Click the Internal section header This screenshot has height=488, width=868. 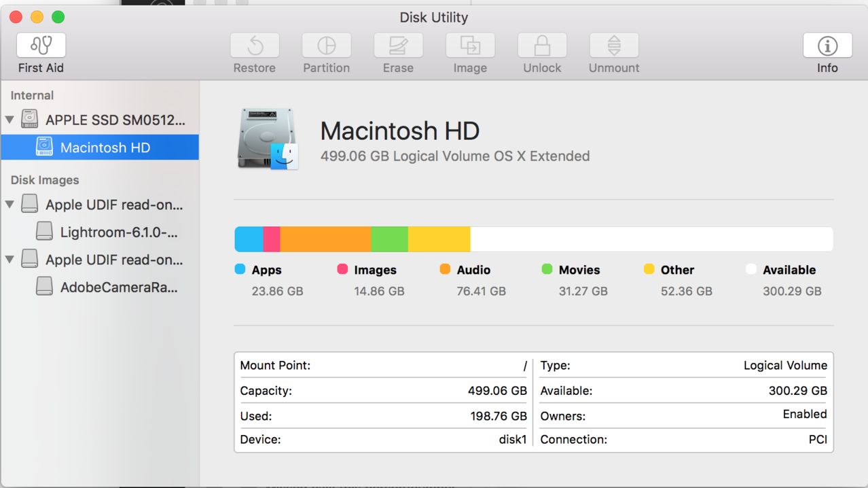(32, 96)
